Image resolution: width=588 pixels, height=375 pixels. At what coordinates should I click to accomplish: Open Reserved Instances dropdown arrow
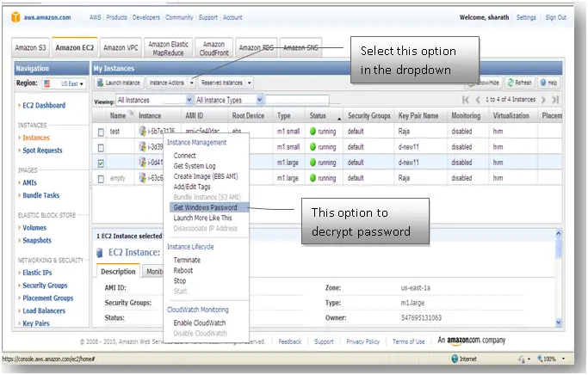click(x=250, y=83)
